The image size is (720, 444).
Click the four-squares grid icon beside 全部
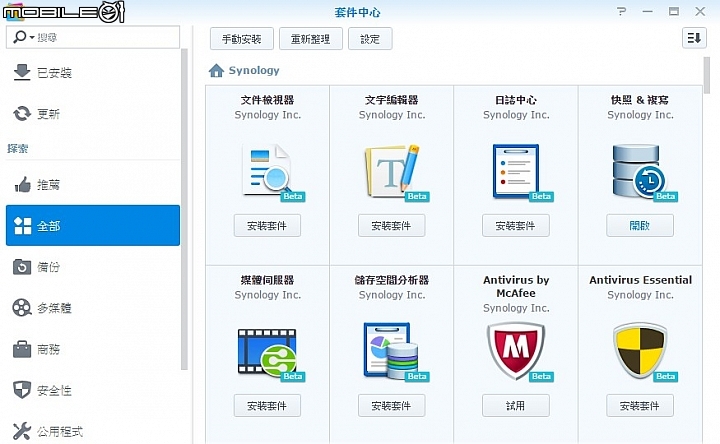(22, 225)
